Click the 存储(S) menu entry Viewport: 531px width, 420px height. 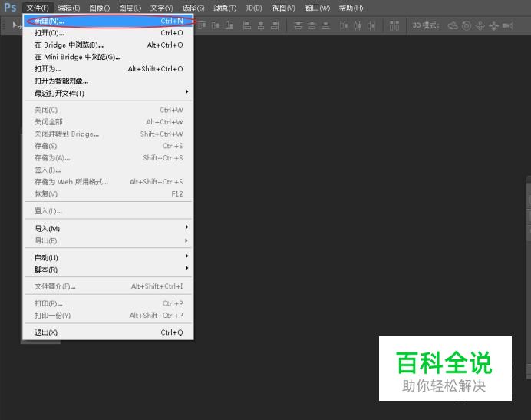click(x=108, y=146)
